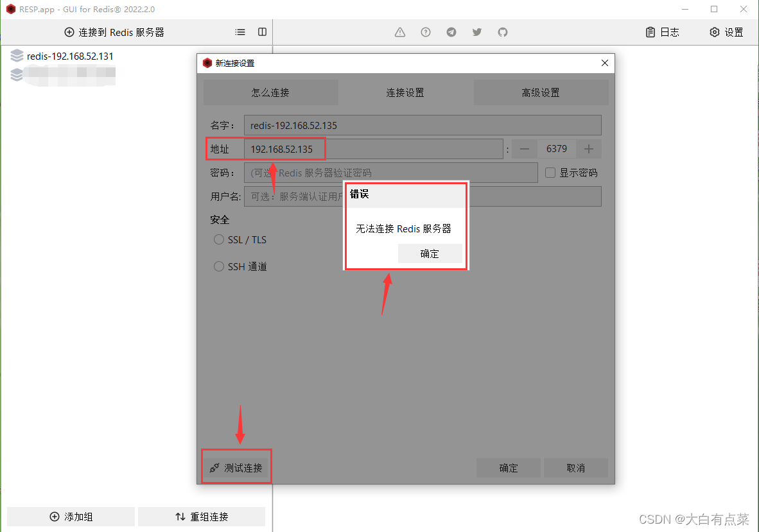Switch to the 高级设置 tab
Screen dimensions: 759x532
[x=541, y=92]
